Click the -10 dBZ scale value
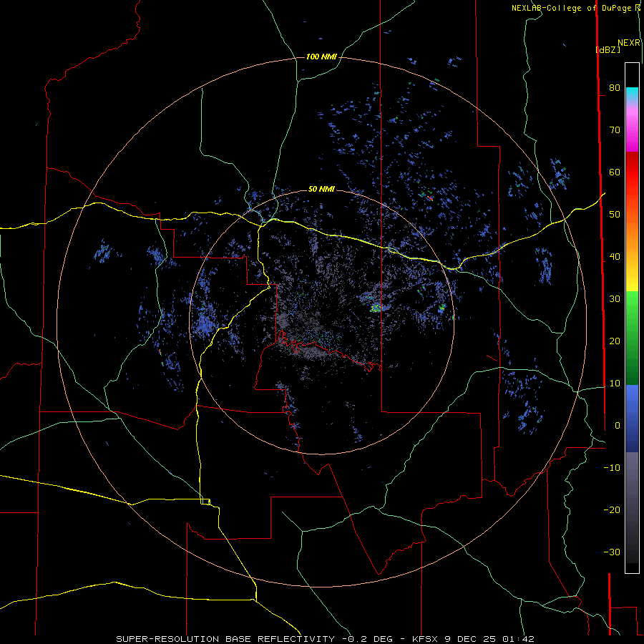 pyautogui.click(x=612, y=468)
